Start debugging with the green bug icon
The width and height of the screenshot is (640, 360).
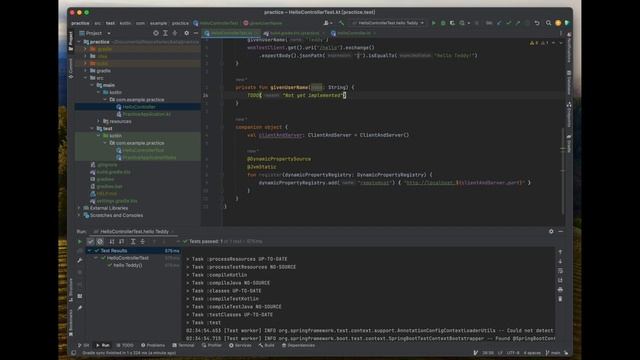tap(443, 23)
